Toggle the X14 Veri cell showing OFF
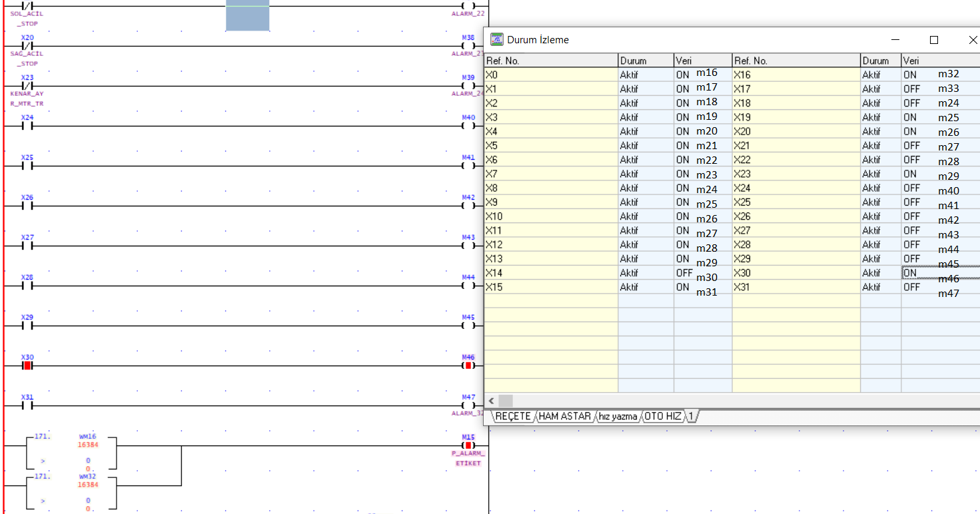This screenshot has height=514, width=980. click(684, 273)
